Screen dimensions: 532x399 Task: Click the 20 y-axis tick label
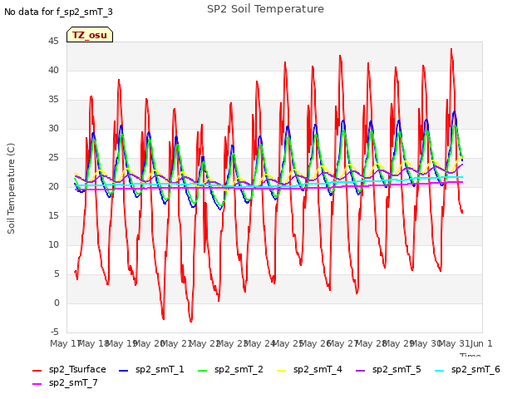pyautogui.click(x=53, y=186)
